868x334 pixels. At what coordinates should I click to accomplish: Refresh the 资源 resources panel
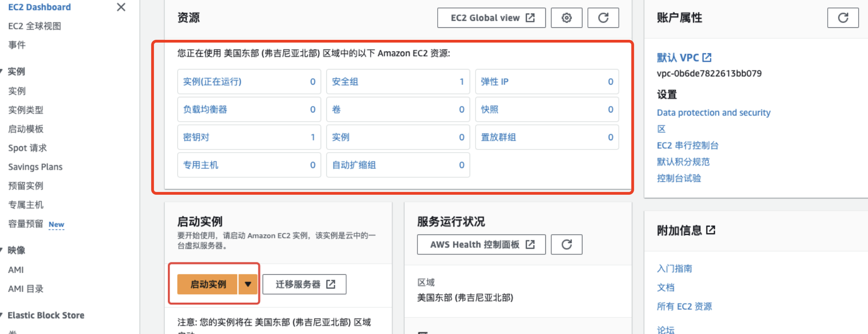[x=603, y=18]
